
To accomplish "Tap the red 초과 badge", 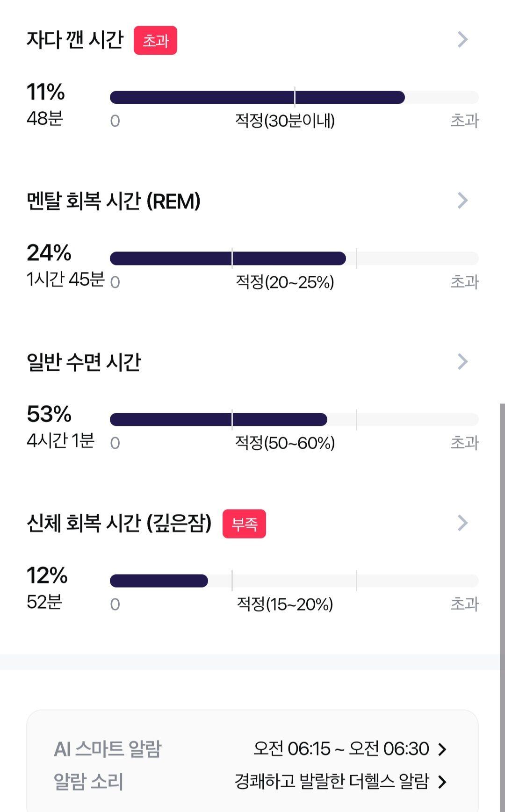I will point(155,40).
